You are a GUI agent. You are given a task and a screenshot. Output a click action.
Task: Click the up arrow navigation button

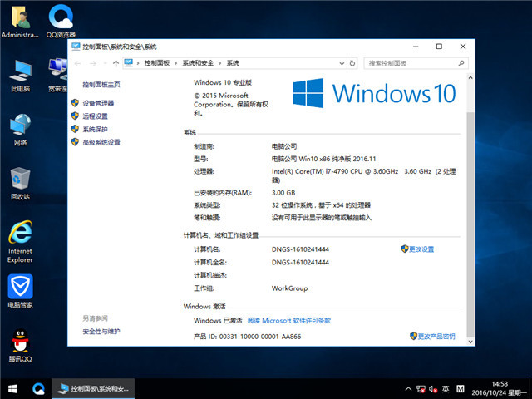click(115, 63)
